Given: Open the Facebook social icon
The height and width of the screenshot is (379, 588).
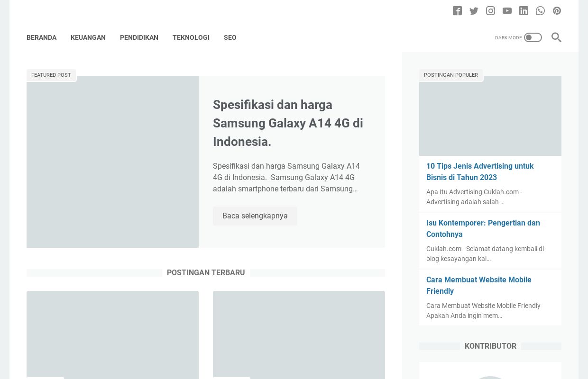Looking at the screenshot, I should pyautogui.click(x=457, y=11).
